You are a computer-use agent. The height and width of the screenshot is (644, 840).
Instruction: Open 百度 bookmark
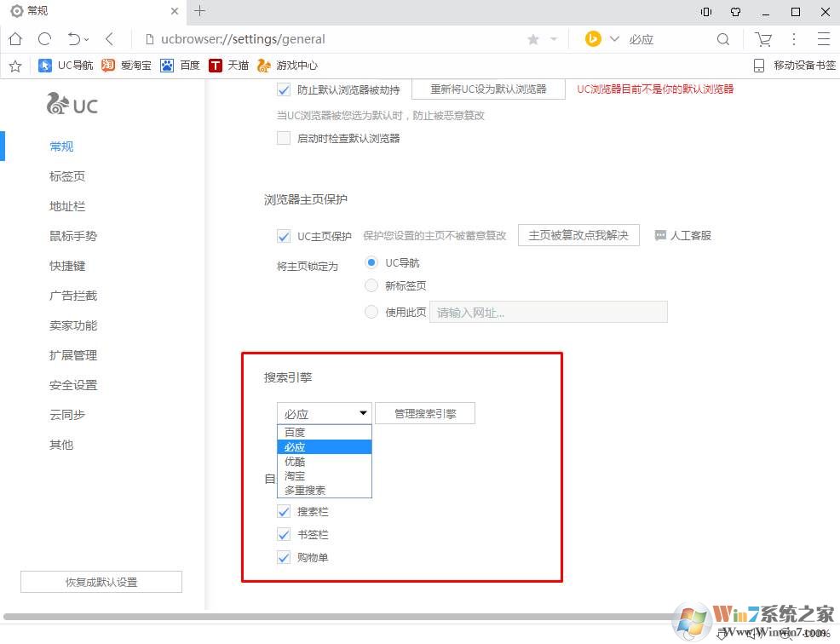pyautogui.click(x=180, y=66)
